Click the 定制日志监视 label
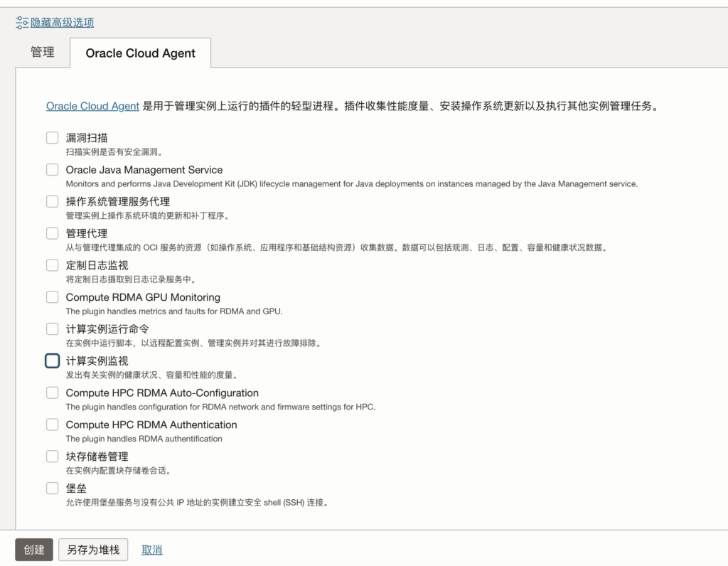The width and height of the screenshot is (728, 566). point(97,266)
